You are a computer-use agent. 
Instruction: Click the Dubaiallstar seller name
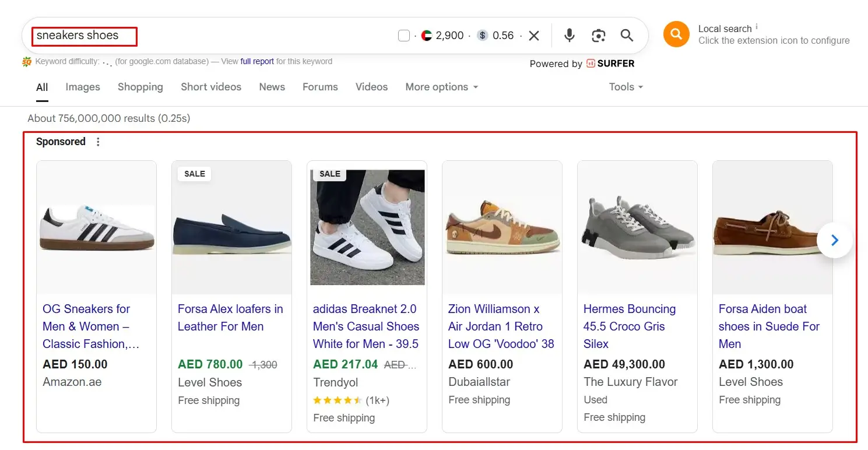(x=479, y=382)
